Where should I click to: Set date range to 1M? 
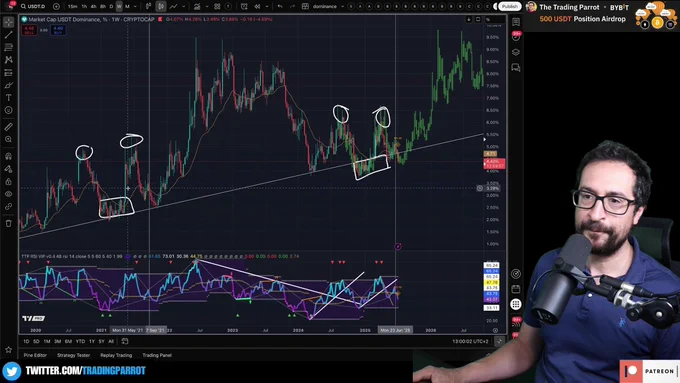pos(47,341)
